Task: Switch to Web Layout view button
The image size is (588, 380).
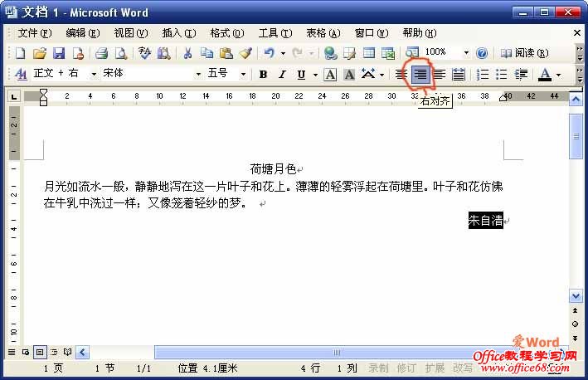Action: tap(26, 352)
